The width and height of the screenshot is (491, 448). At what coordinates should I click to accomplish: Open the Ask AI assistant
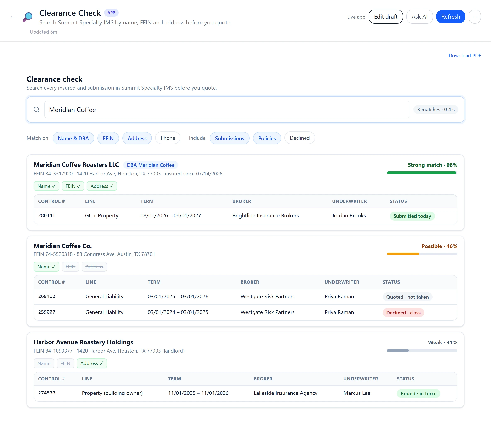click(x=419, y=17)
